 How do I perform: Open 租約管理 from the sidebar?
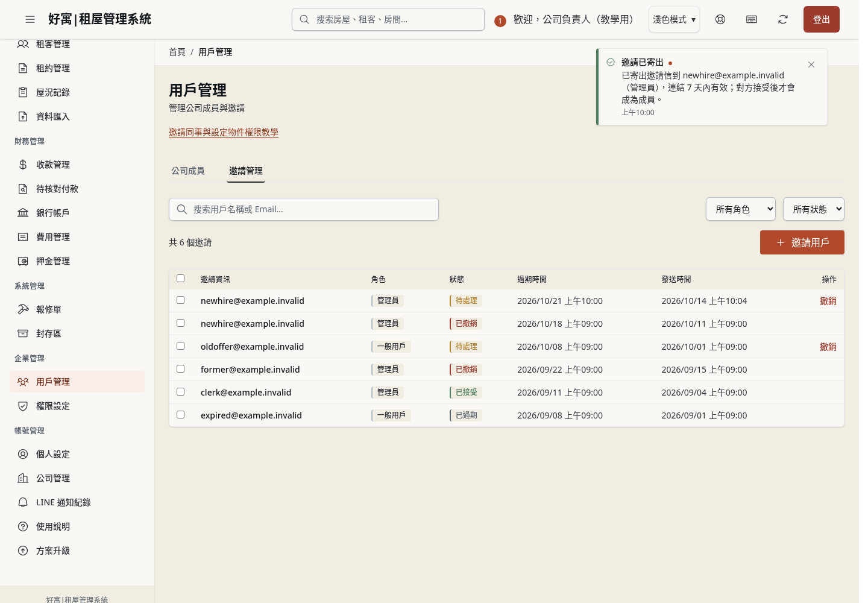coord(77,68)
